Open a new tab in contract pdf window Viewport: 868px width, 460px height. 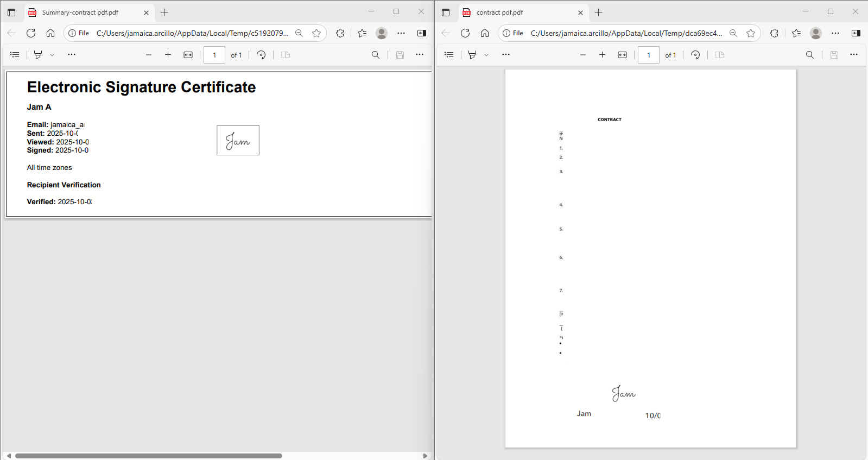click(x=599, y=12)
